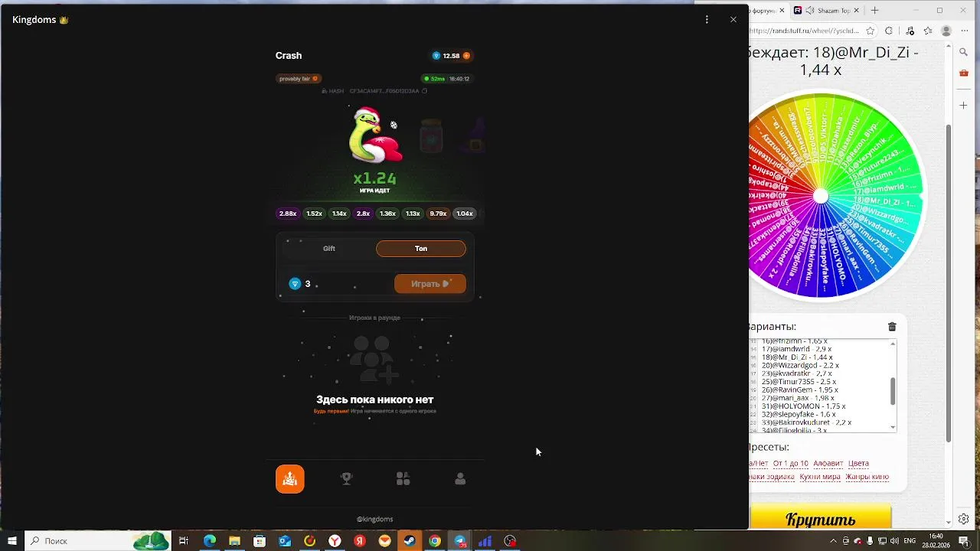Close the Shazam Top browser tab
The height and width of the screenshot is (551, 980).
857,11
